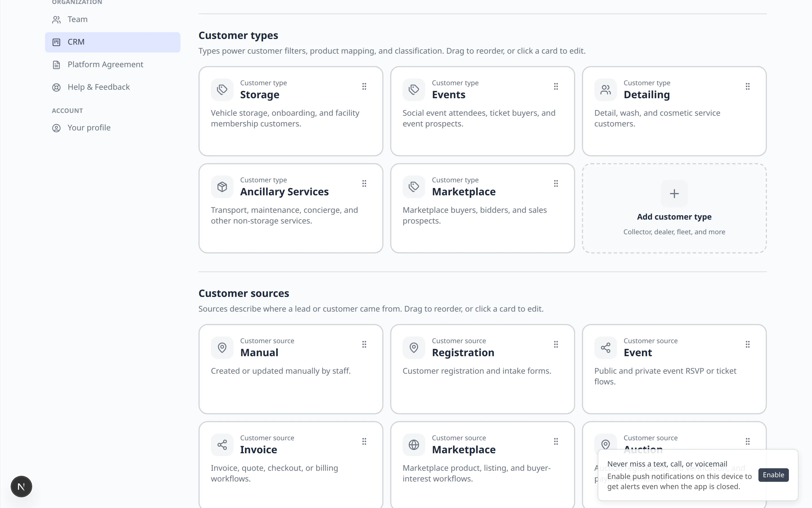Click the Platform Agreement document icon

coord(56,65)
